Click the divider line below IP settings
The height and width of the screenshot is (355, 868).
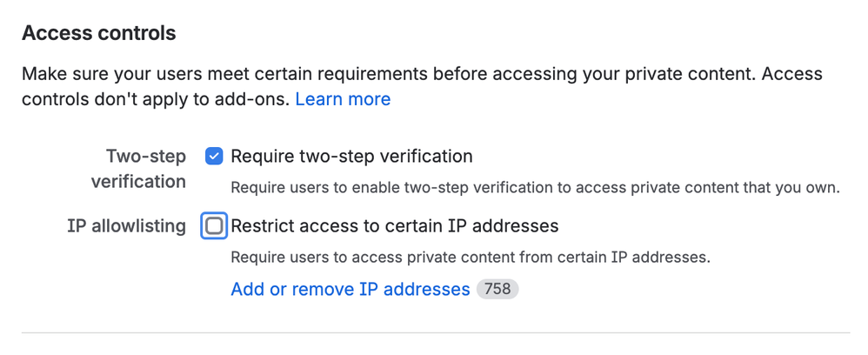point(435,332)
